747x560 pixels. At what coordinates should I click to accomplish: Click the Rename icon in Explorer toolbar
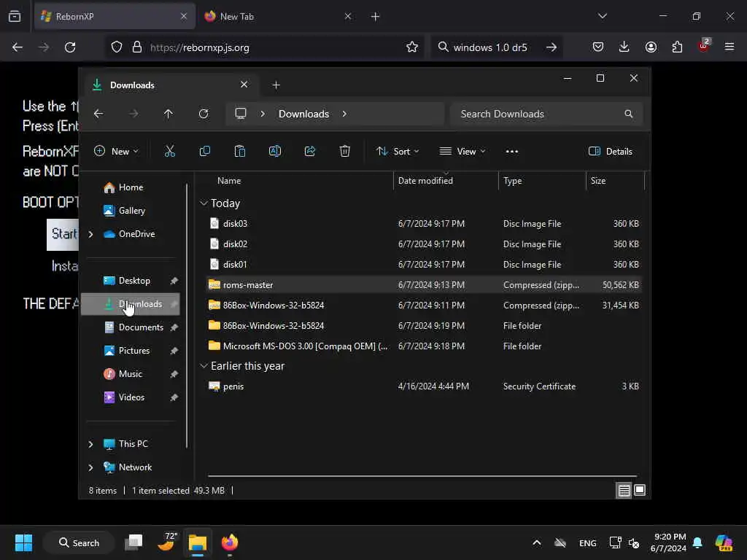tap(275, 152)
